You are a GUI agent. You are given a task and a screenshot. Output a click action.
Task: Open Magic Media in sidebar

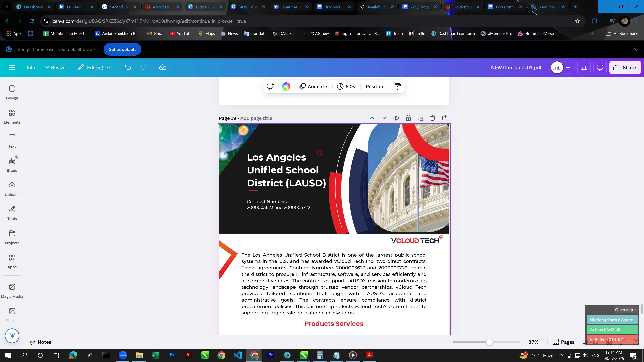tap(12, 291)
